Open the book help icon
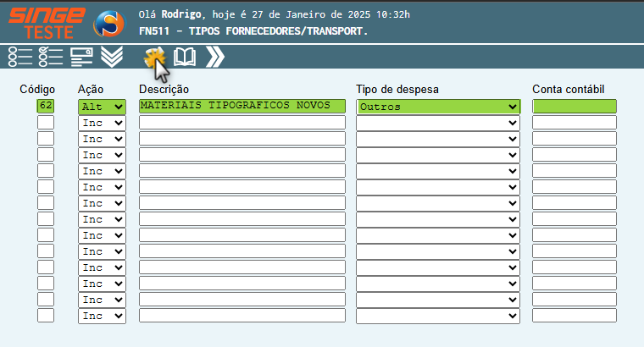The width and height of the screenshot is (644, 347). pos(184,57)
